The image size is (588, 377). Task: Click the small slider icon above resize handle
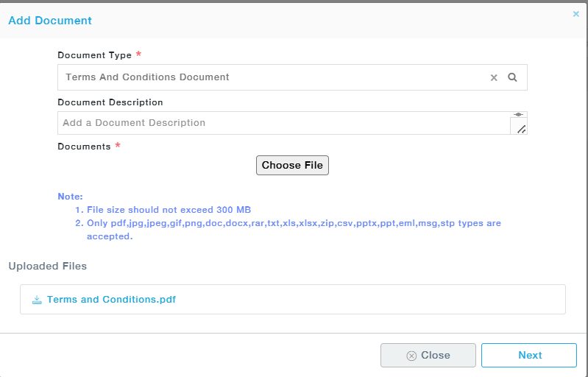coord(519,115)
